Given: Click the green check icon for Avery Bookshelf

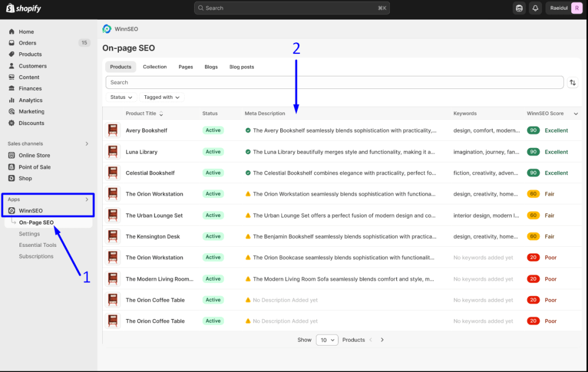Looking at the screenshot, I should click(248, 130).
